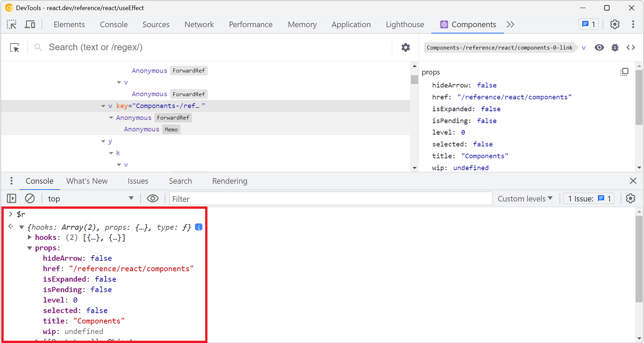Open the Issues drawer tab
Screen dimensions: 644x343
[138, 181]
